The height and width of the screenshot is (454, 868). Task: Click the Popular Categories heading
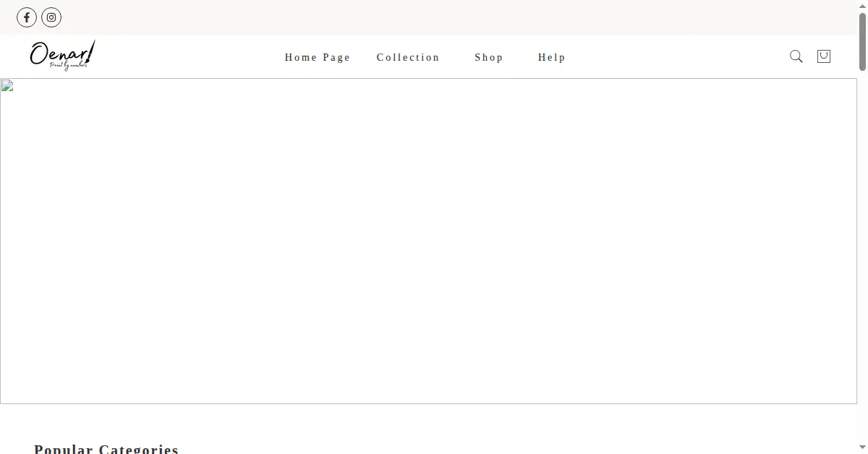(106, 449)
